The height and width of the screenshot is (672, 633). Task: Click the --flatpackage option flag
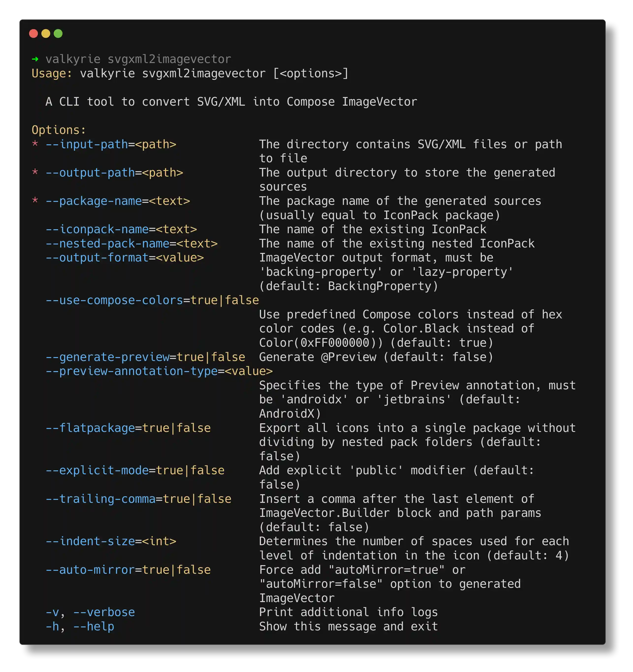click(90, 428)
